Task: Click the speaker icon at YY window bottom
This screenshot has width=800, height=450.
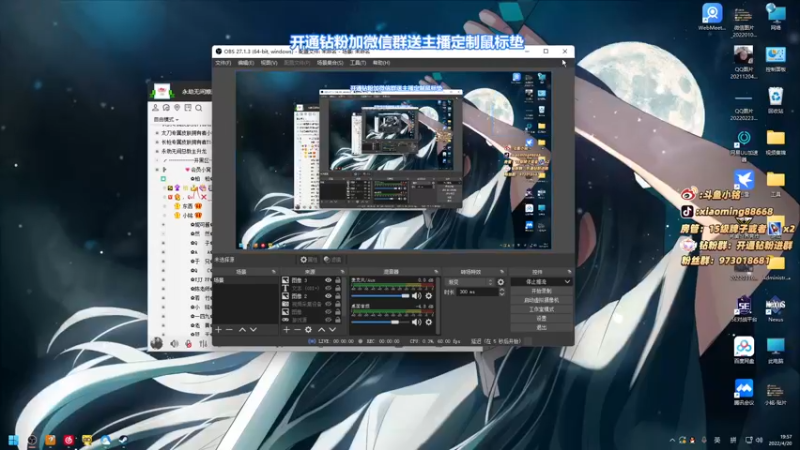Action: (x=174, y=344)
